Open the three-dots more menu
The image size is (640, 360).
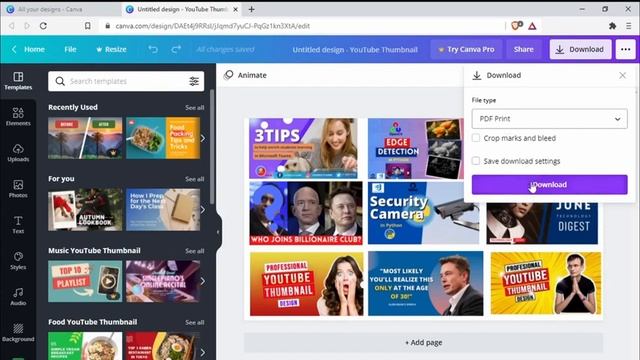[625, 49]
